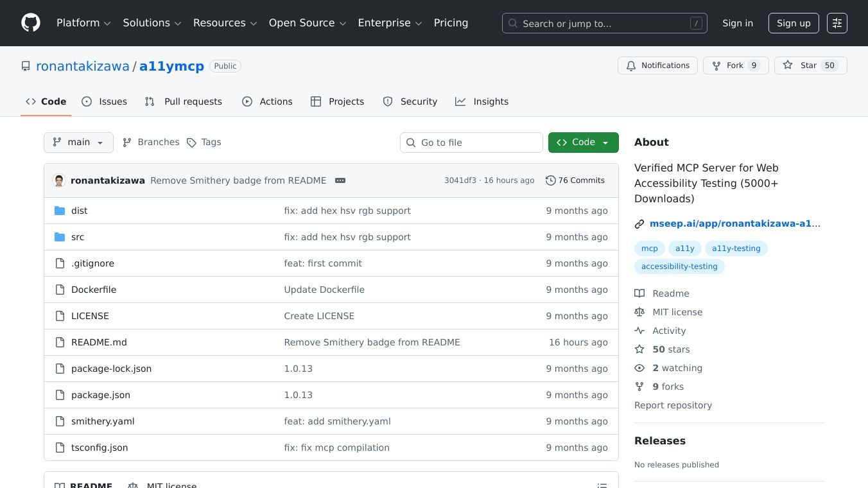Click the Activity pulse icon

pos(639,331)
